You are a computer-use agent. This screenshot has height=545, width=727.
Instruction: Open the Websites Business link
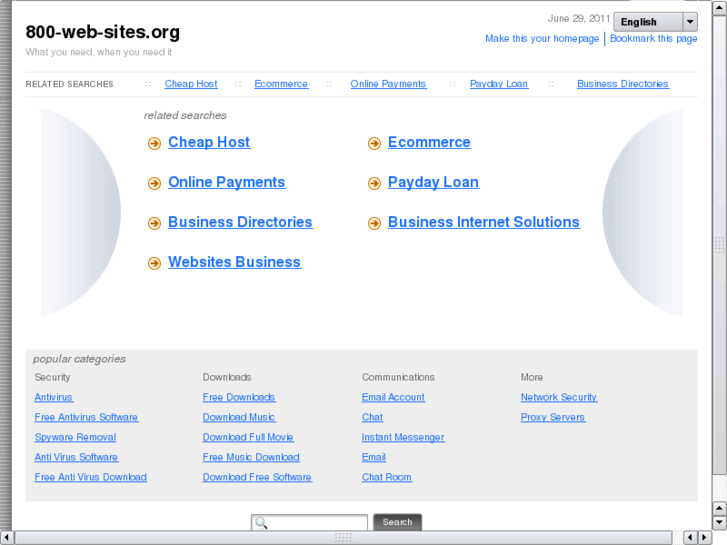tap(235, 262)
